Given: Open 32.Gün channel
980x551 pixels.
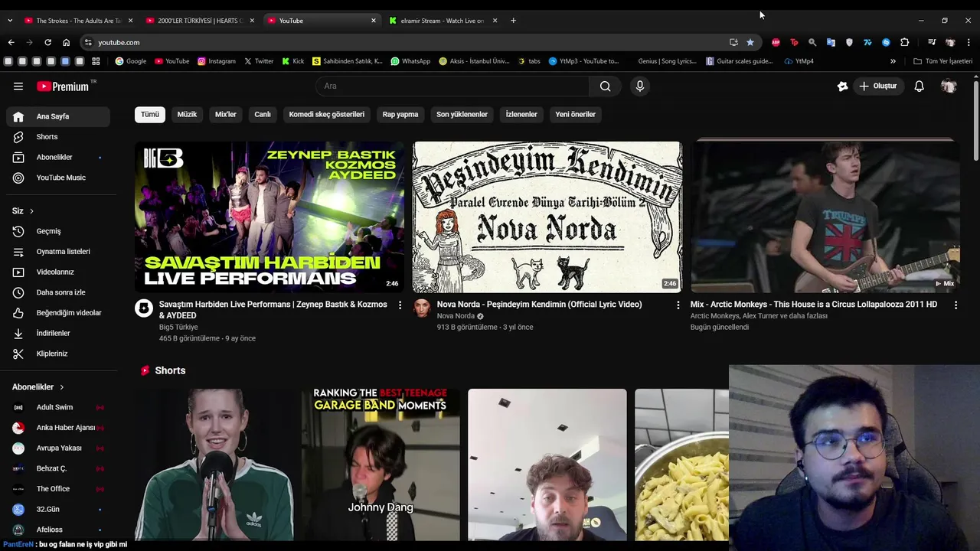Looking at the screenshot, I should 58,509.
